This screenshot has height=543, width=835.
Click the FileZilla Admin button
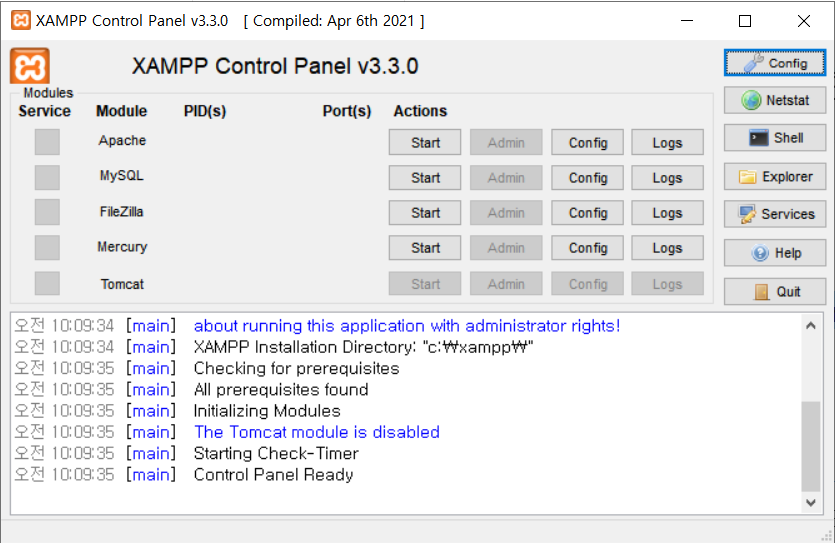pyautogui.click(x=506, y=213)
